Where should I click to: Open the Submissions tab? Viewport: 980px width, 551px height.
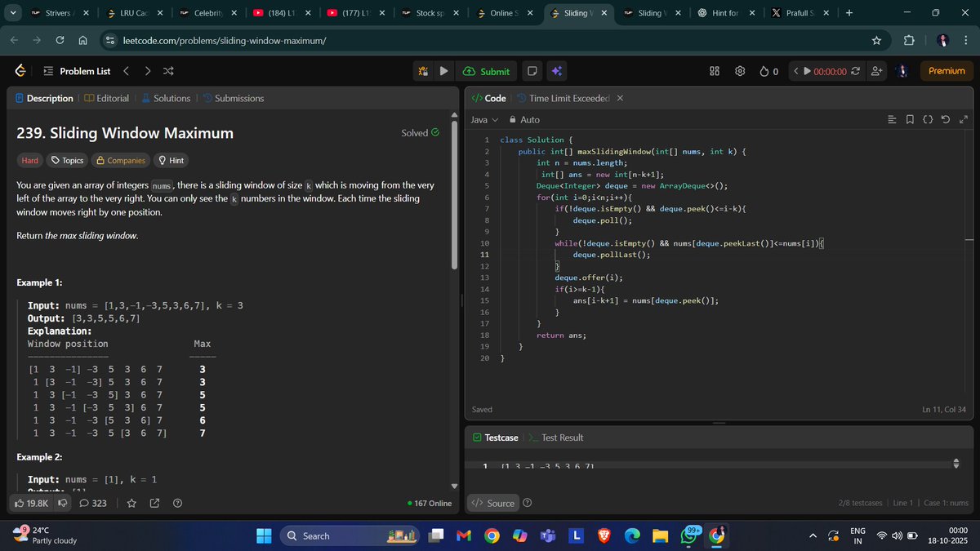233,98
